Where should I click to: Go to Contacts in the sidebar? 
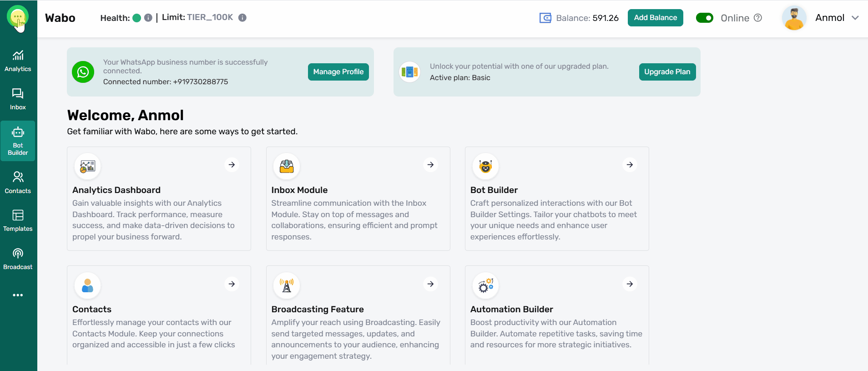pos(18,183)
